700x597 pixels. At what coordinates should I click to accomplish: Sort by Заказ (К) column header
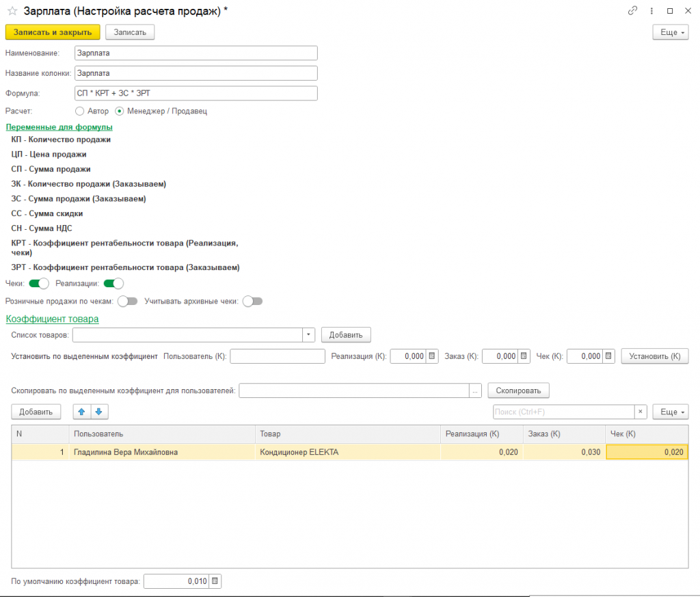[x=564, y=434]
